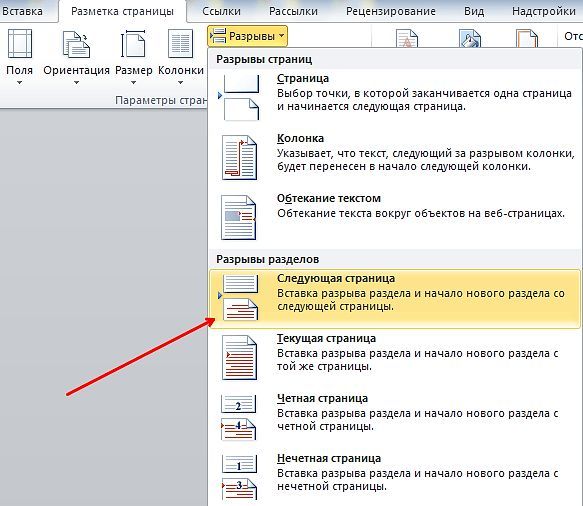This screenshot has width=583, height=506.
Task: Open the dropdown arrow under Ориентация
Action: 76,83
